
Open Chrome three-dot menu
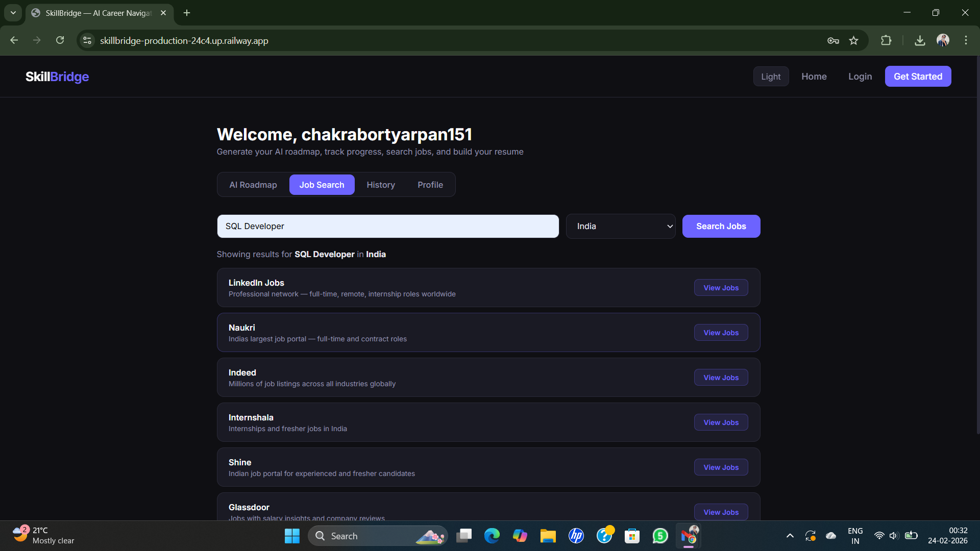click(x=966, y=40)
